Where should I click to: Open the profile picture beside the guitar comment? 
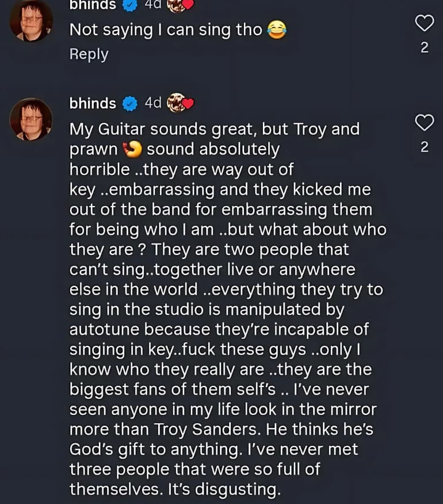pyautogui.click(x=31, y=120)
